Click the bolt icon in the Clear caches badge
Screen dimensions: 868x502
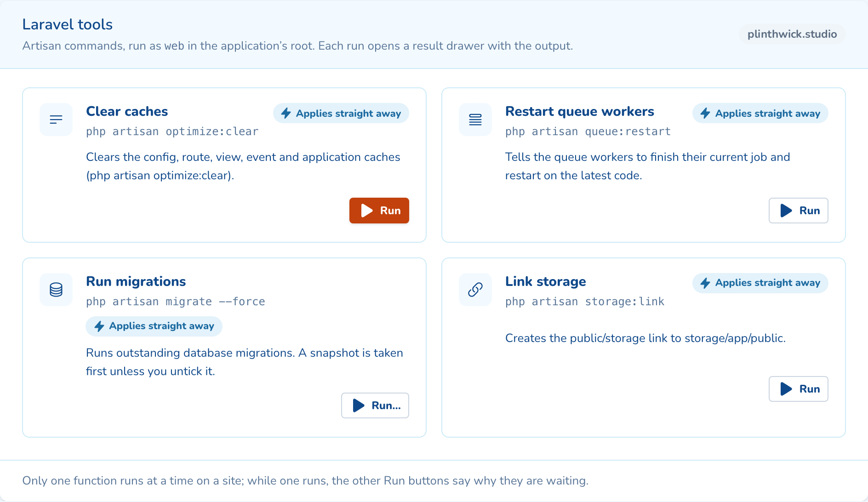click(286, 113)
